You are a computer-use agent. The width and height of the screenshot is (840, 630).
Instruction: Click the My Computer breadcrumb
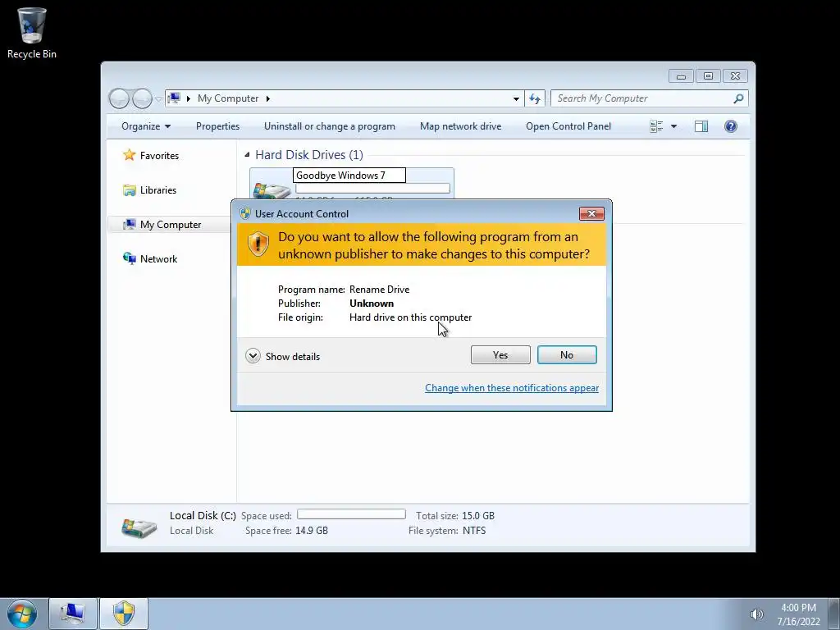click(228, 98)
